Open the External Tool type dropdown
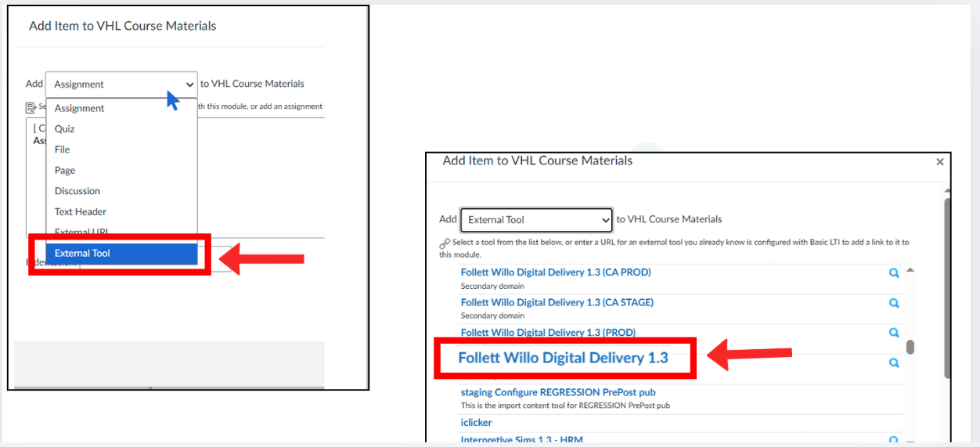The width and height of the screenshot is (980, 447). point(536,220)
